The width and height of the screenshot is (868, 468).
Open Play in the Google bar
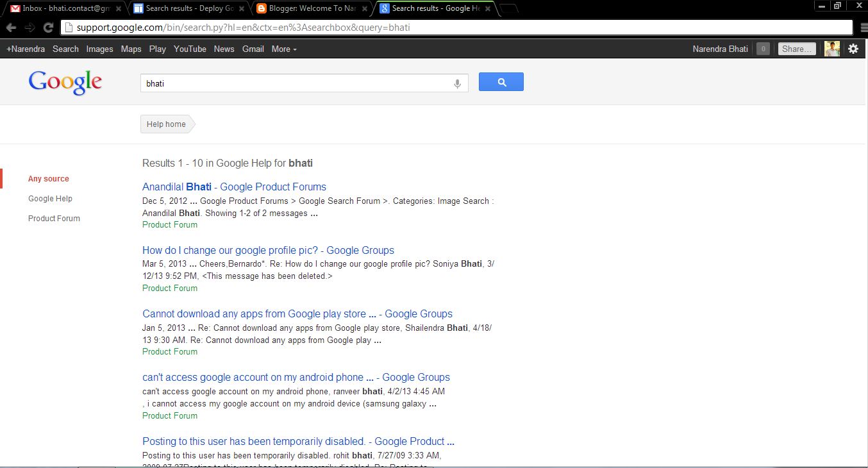157,49
